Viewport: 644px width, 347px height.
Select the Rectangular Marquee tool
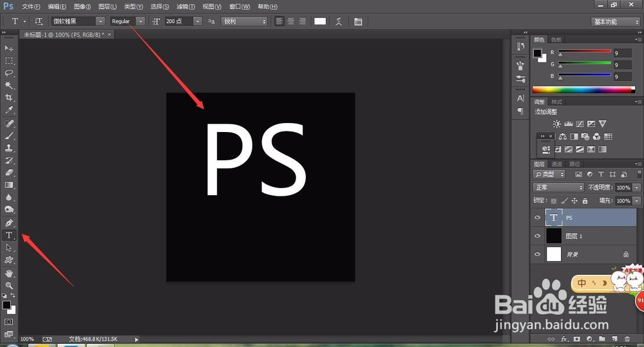click(x=8, y=61)
